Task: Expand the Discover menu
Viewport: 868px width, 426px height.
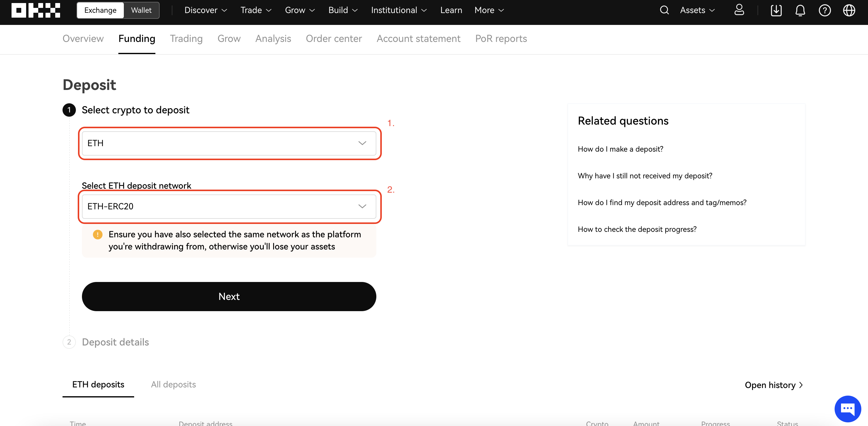Action: pos(205,10)
